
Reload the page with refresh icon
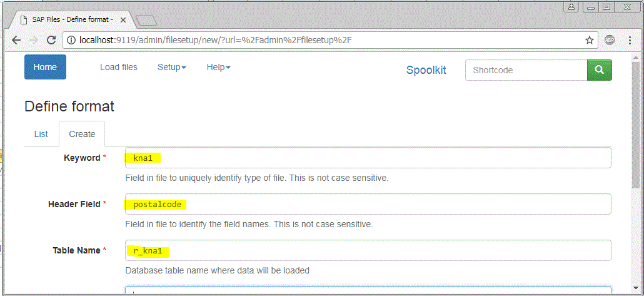pos(51,40)
